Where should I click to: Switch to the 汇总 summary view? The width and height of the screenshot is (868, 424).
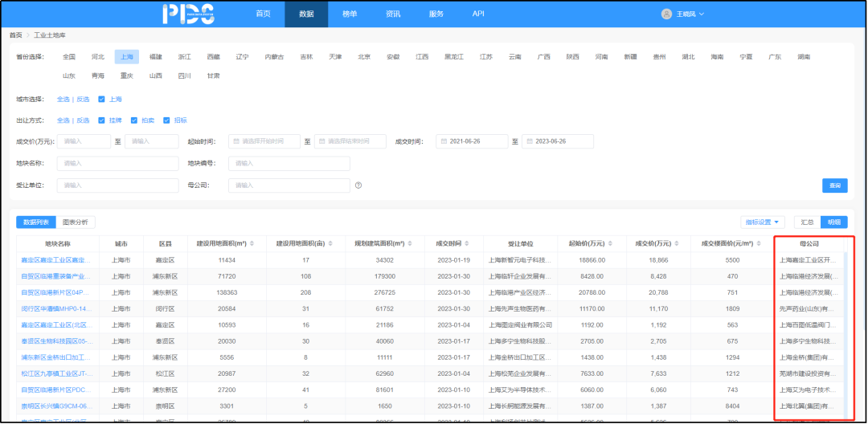[x=807, y=222]
